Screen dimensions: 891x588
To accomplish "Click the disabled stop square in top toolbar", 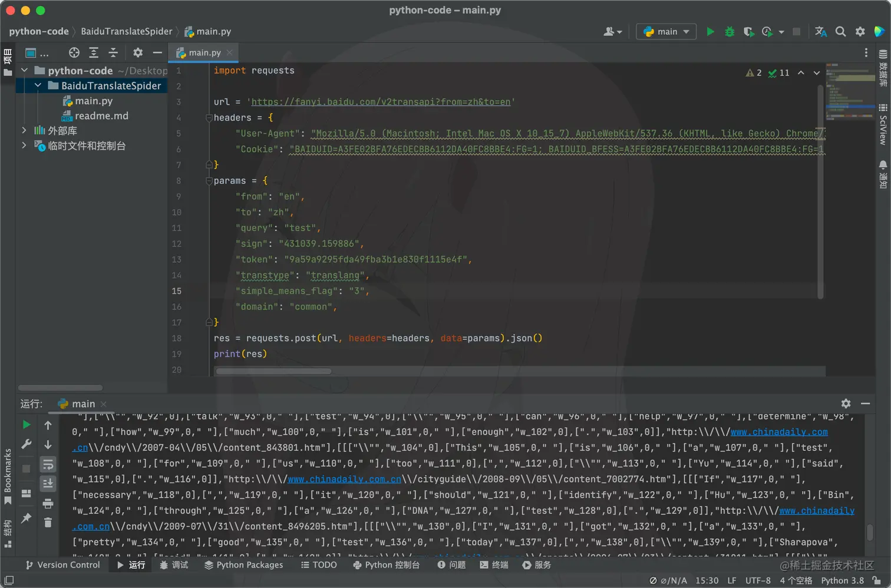I will [796, 32].
